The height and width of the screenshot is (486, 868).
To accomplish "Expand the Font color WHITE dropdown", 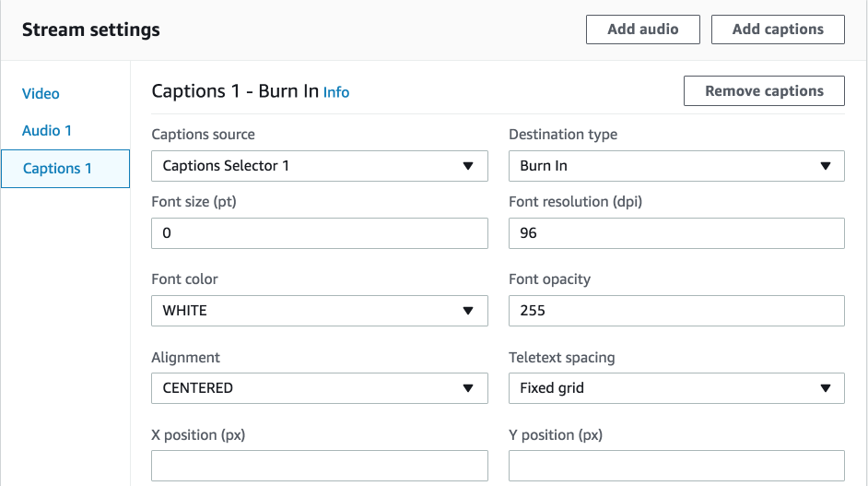I will pyautogui.click(x=320, y=311).
